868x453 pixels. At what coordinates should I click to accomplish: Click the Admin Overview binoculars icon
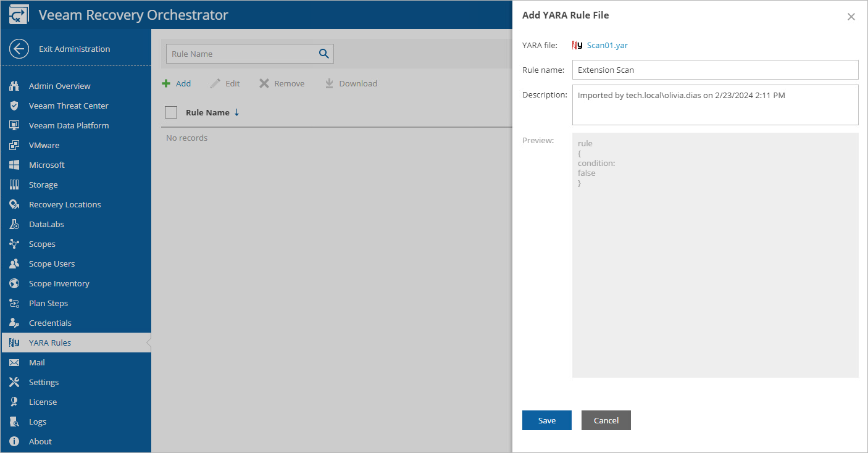click(x=15, y=86)
